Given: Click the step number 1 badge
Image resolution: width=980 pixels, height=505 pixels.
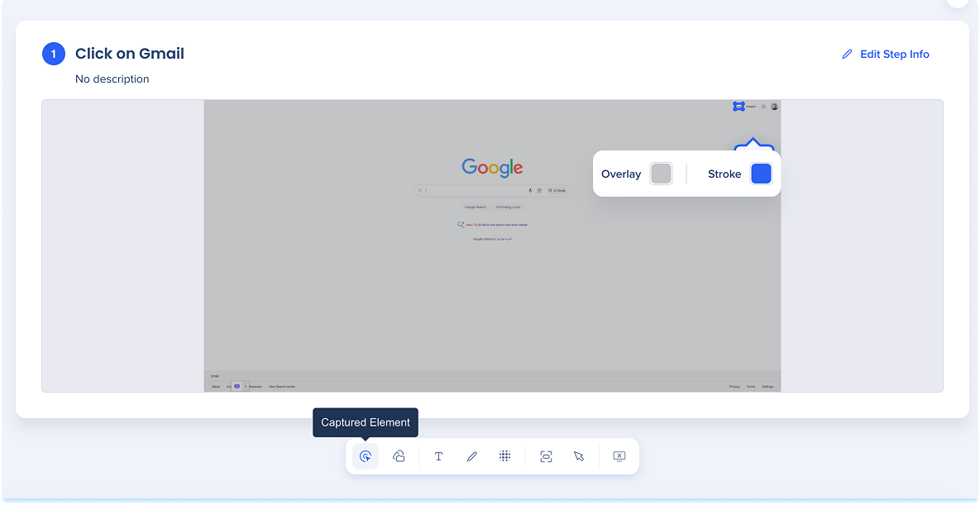Looking at the screenshot, I should click(x=54, y=55).
